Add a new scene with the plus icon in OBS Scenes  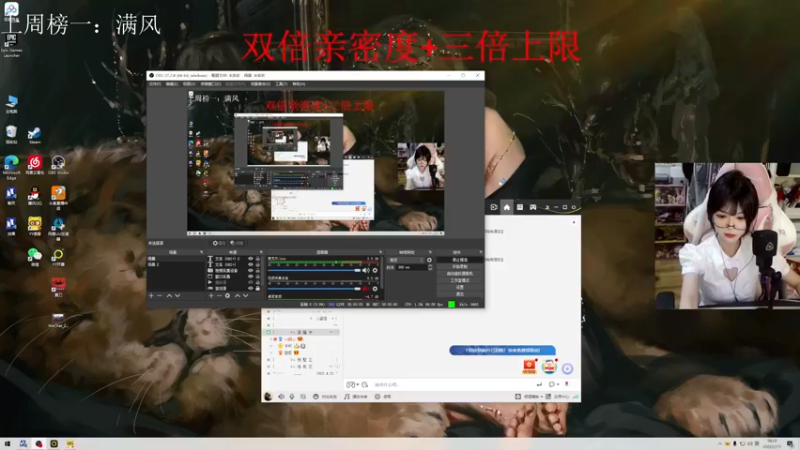pos(151,295)
